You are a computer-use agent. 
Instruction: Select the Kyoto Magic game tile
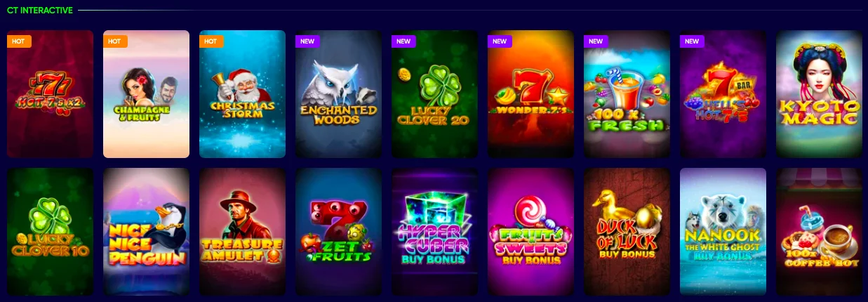pyautogui.click(x=819, y=94)
